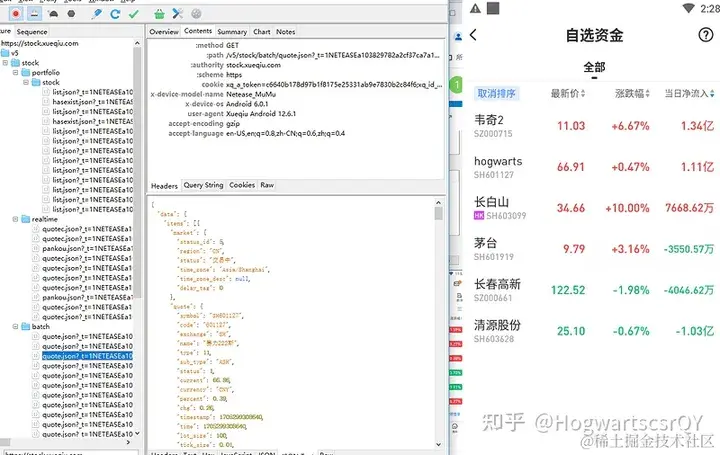Collapse the portfolio folder node
Screen dimensions: 720x455
[15, 73]
